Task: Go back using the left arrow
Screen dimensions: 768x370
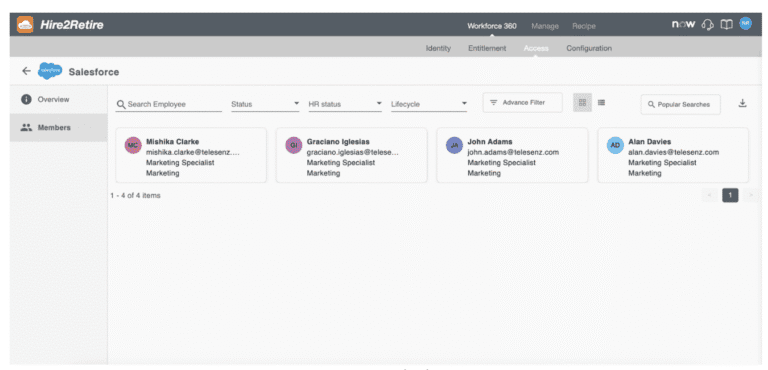Action: (26, 71)
